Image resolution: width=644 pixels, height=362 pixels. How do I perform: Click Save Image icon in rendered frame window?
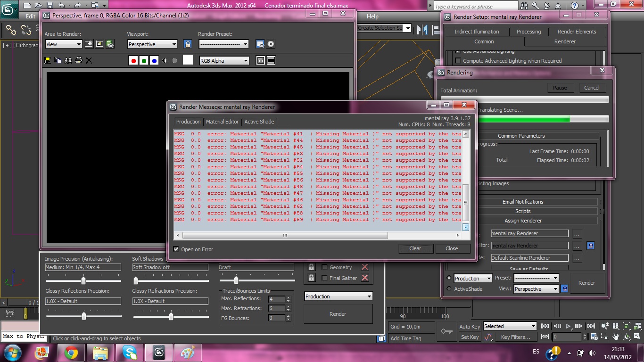point(48,60)
